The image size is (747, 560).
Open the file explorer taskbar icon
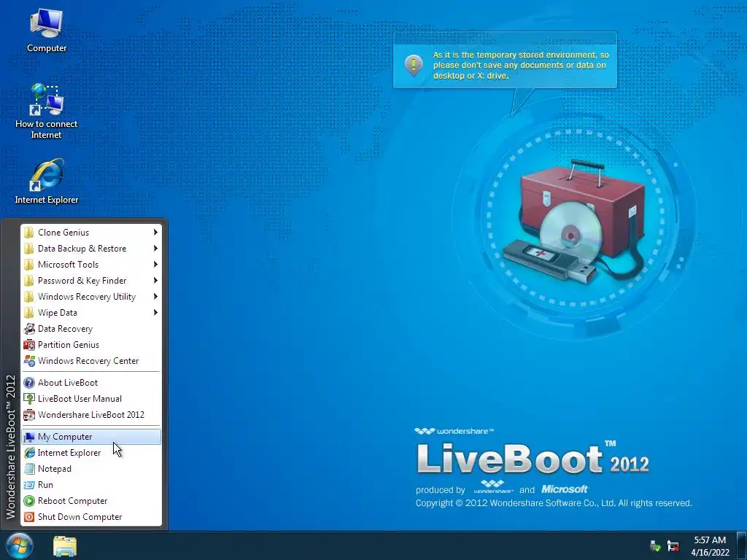(x=65, y=546)
